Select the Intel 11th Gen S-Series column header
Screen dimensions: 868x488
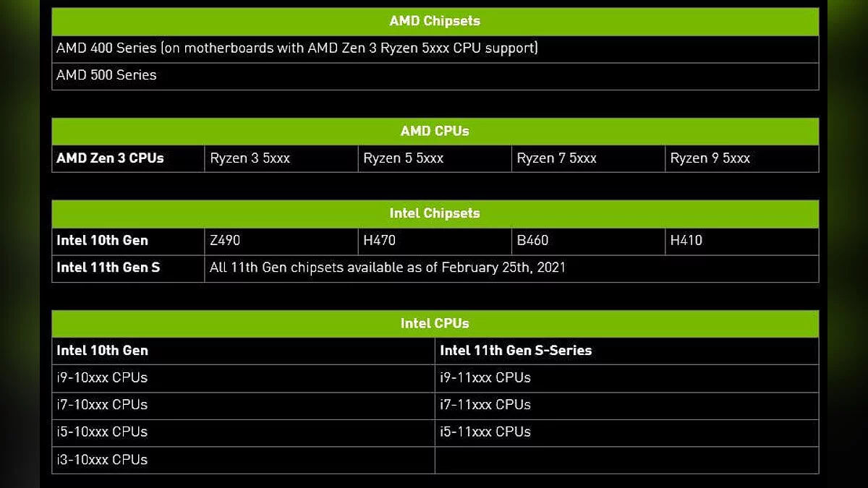[516, 351]
